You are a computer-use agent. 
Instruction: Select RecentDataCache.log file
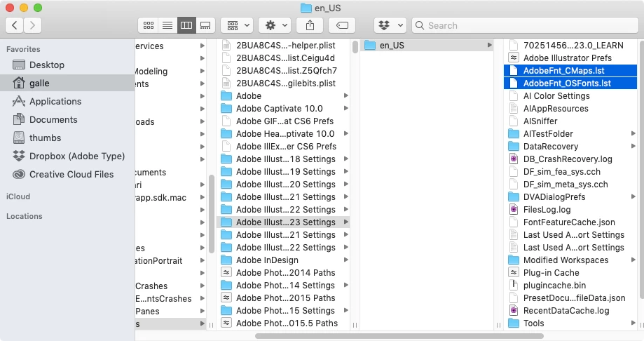coord(570,311)
